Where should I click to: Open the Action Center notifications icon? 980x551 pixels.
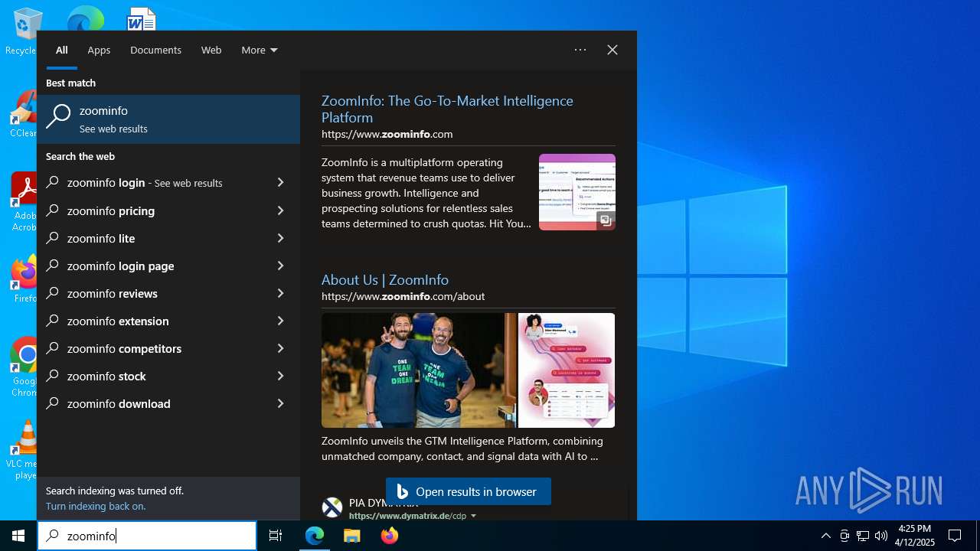(x=955, y=536)
